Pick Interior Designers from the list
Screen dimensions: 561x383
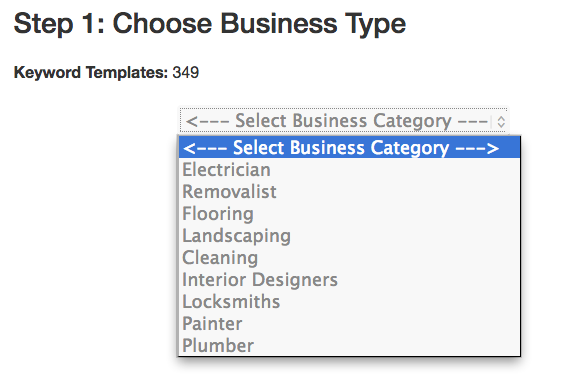click(x=350, y=280)
